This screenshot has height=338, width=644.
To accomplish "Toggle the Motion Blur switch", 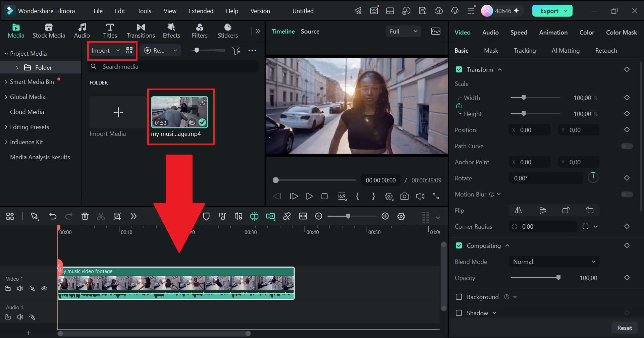I will point(627,194).
